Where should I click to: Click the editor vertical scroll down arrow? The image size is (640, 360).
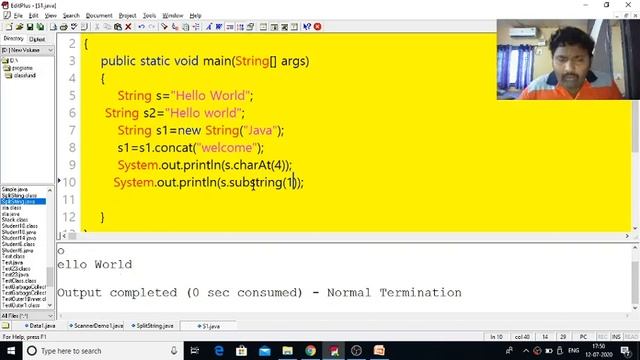click(635, 229)
